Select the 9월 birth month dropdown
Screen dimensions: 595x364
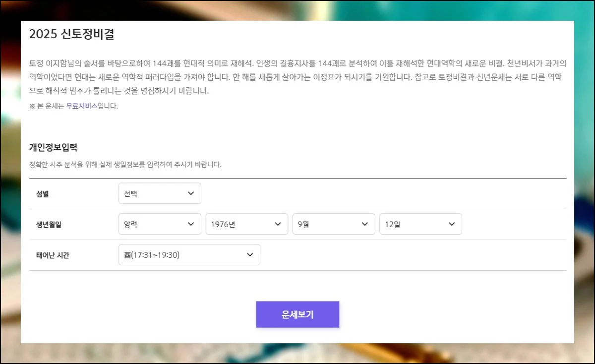(333, 224)
